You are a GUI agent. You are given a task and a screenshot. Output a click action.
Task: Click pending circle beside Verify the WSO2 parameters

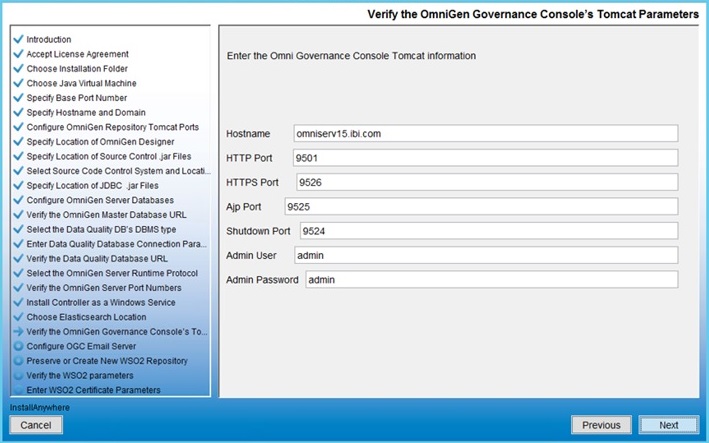click(x=18, y=375)
